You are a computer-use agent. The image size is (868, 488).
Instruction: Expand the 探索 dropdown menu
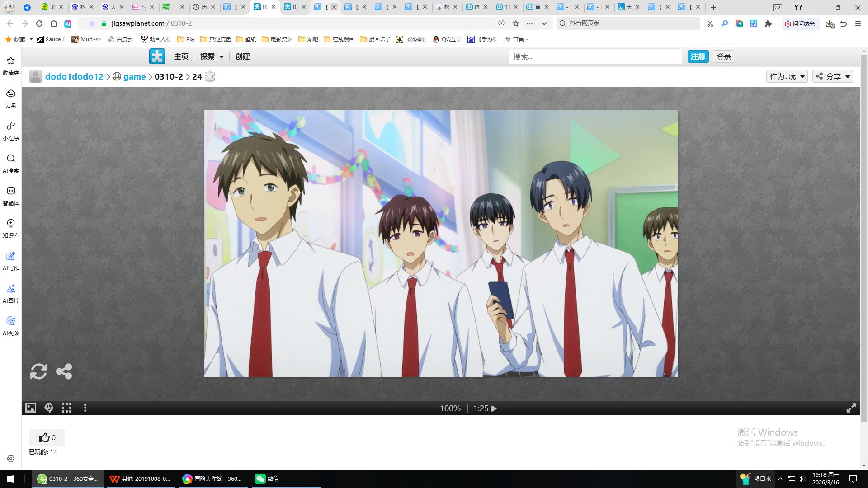point(212,56)
